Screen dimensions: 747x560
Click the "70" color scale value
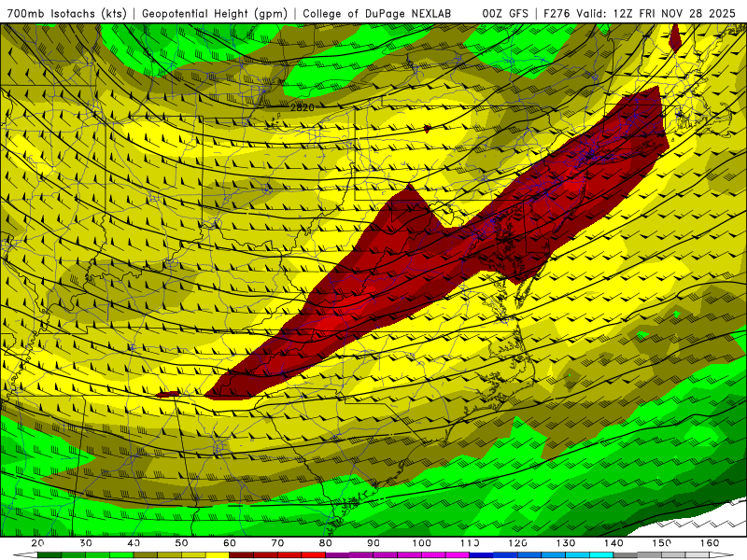[277, 543]
